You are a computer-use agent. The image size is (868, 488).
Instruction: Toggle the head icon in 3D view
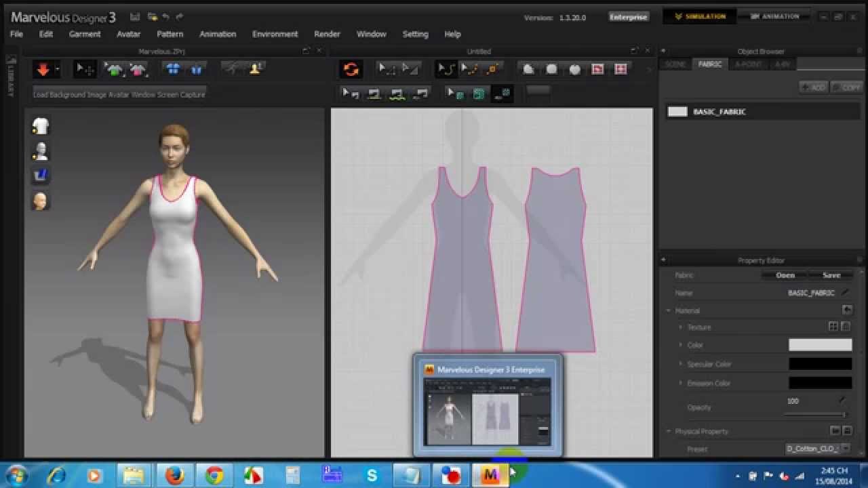[x=41, y=201]
